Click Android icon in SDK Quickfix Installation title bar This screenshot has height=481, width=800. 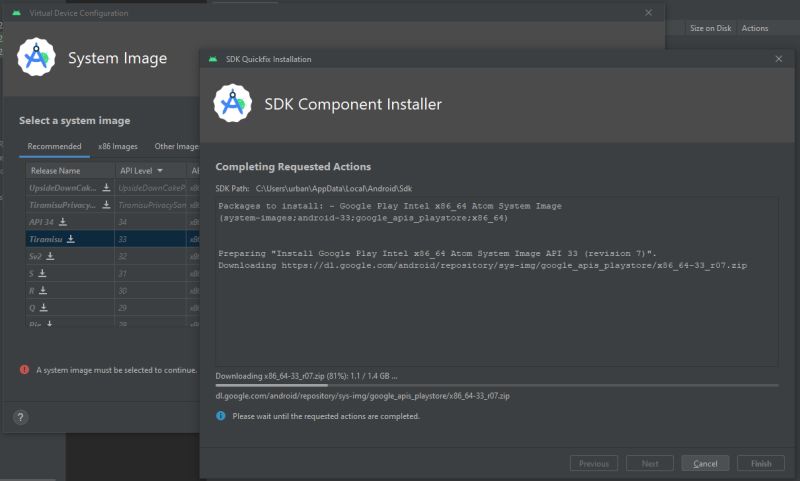coord(213,59)
